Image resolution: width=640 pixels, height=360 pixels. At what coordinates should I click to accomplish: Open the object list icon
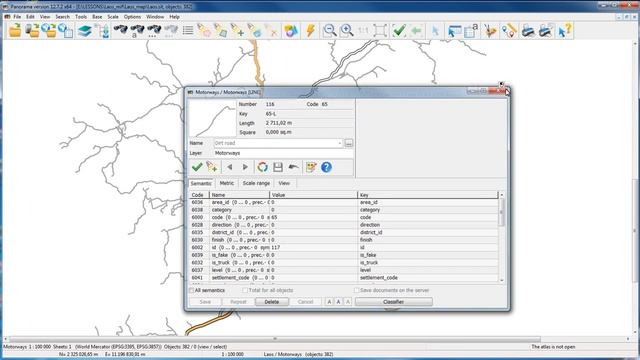tap(188, 31)
